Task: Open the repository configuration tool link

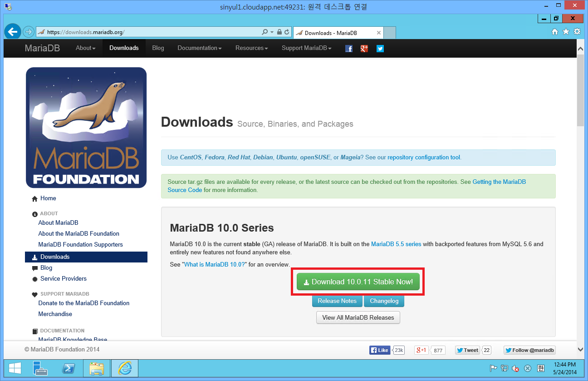Action: coord(424,158)
